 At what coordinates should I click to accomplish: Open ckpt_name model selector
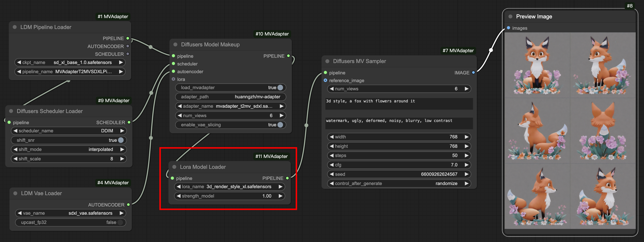tap(70, 63)
